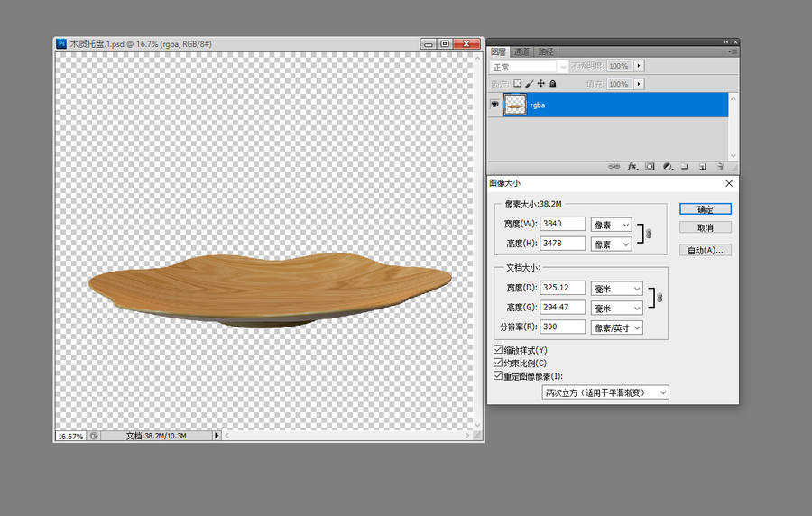Click the Photoshop icon in document title bar

point(61,44)
